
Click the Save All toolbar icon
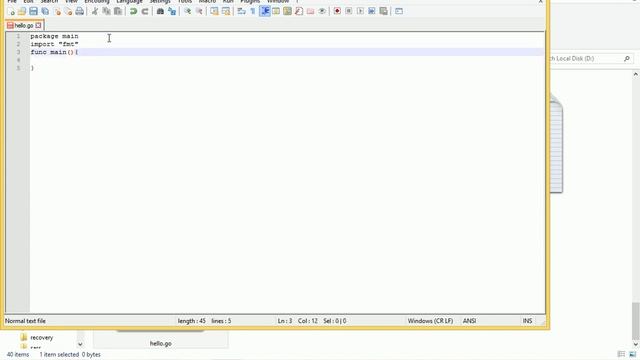pos(45,11)
